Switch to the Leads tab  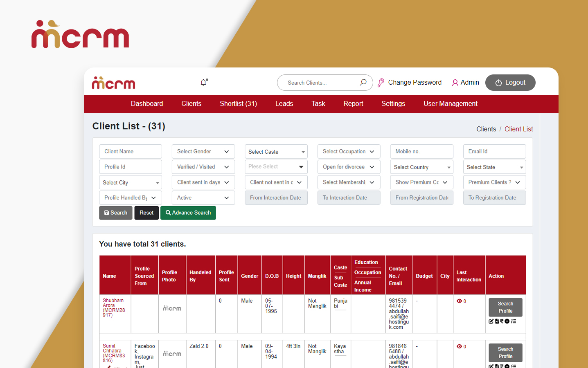pos(284,103)
